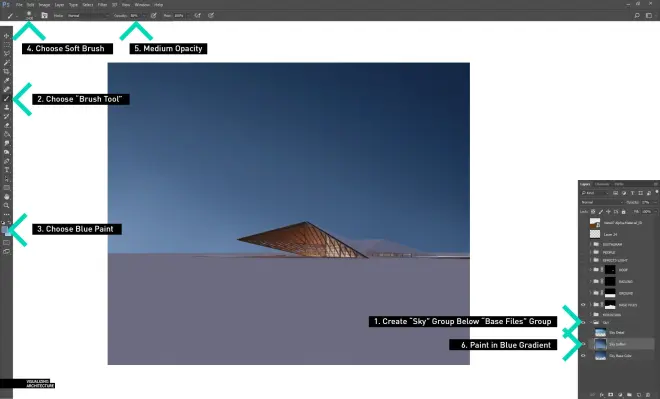This screenshot has width=660, height=399.
Task: Delete layer with trash icon
Action: 648,394
